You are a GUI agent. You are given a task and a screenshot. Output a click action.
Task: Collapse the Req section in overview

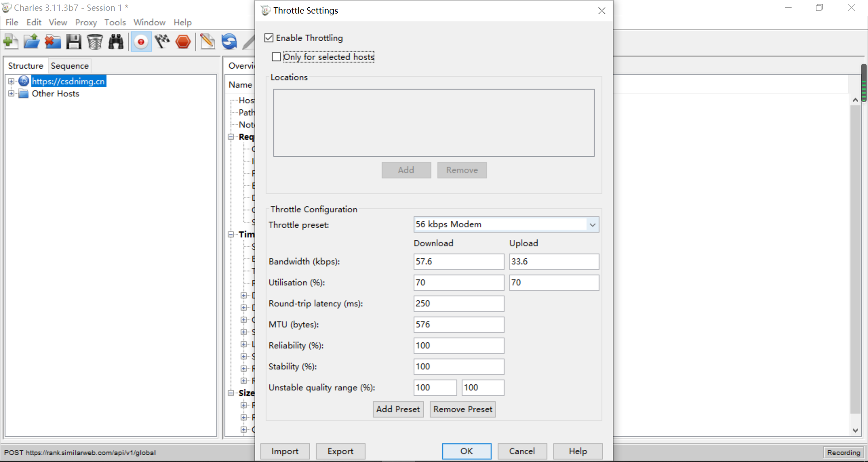tap(231, 137)
